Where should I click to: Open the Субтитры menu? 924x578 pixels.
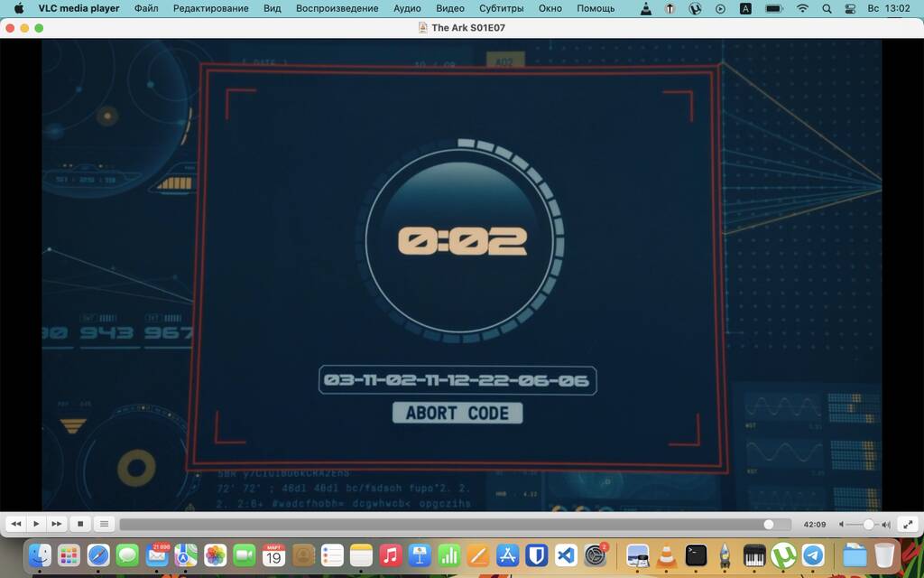tap(502, 8)
